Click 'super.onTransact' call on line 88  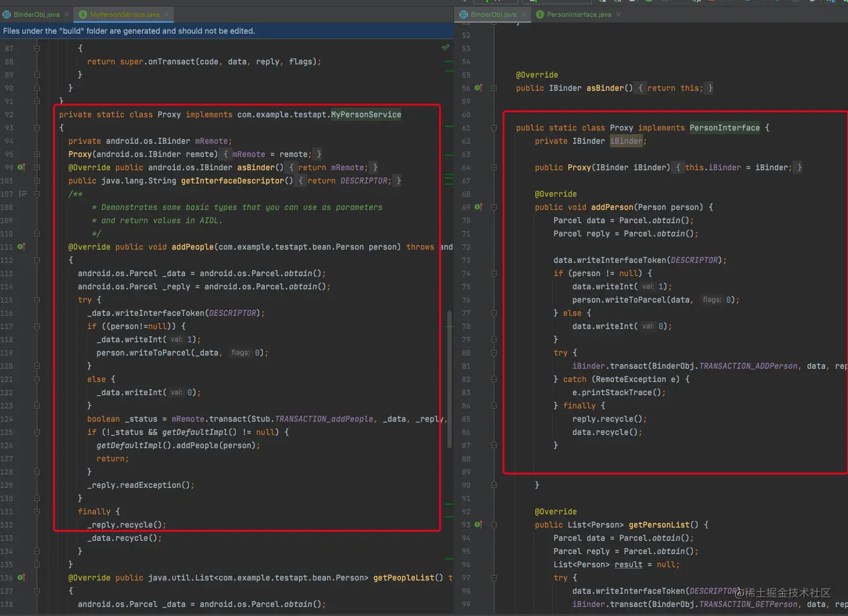coord(157,61)
